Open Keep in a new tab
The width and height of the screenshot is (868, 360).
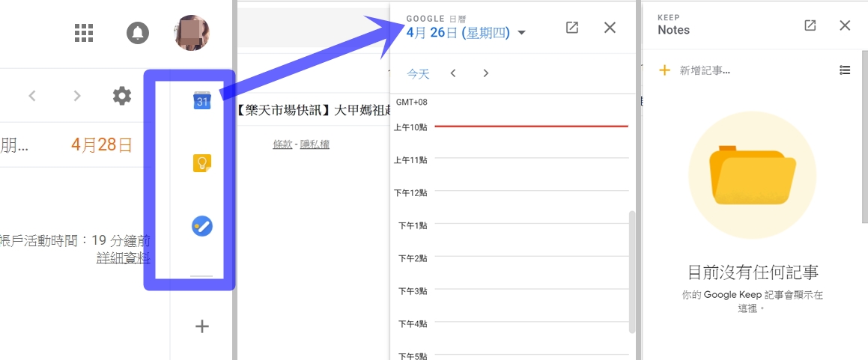pos(810,25)
